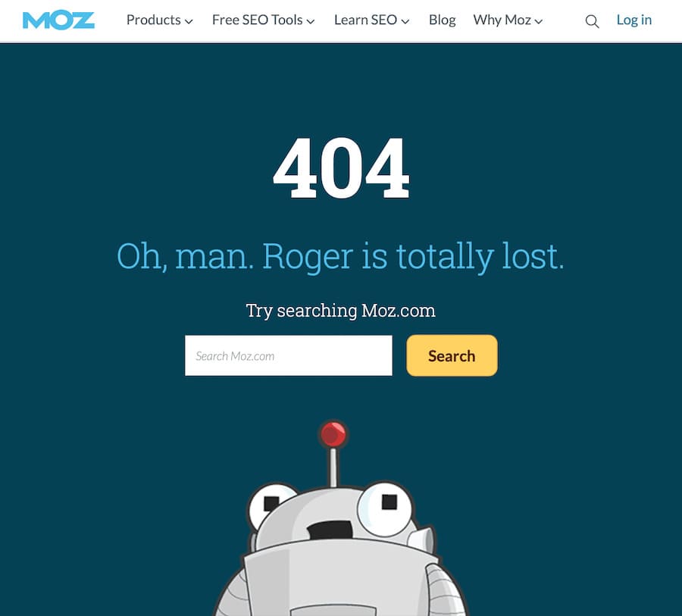Image resolution: width=682 pixels, height=616 pixels.
Task: Focus the Search Moz.com input field
Action: pyautogui.click(x=289, y=355)
